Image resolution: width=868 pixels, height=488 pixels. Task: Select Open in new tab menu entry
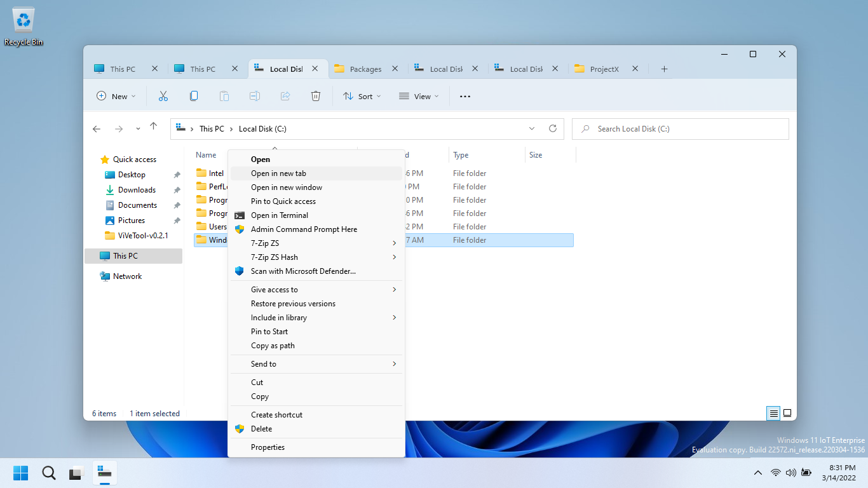[x=316, y=173]
